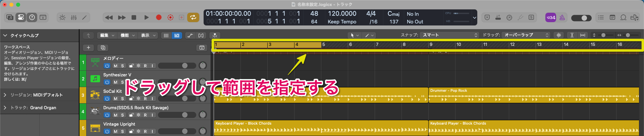This screenshot has height=136, width=644.
Task: Toggle the yellow Cycle button
Action: [193, 17]
